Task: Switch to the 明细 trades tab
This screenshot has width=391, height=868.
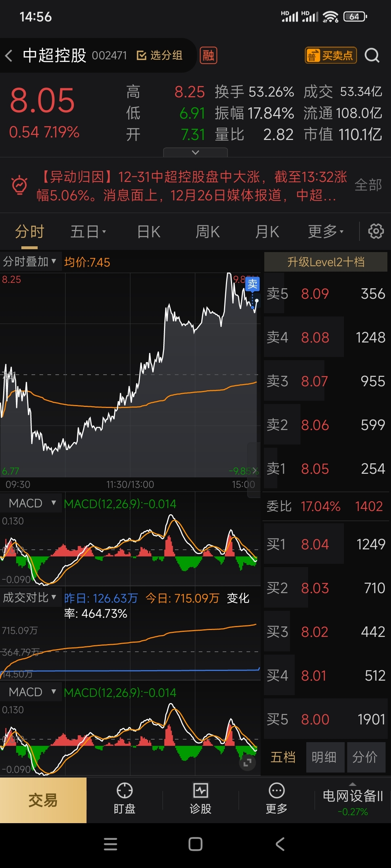Action: pos(324,757)
